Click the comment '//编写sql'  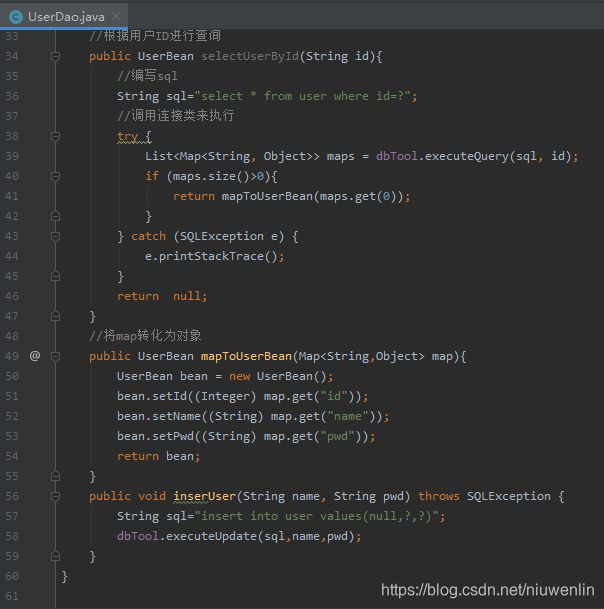148,76
